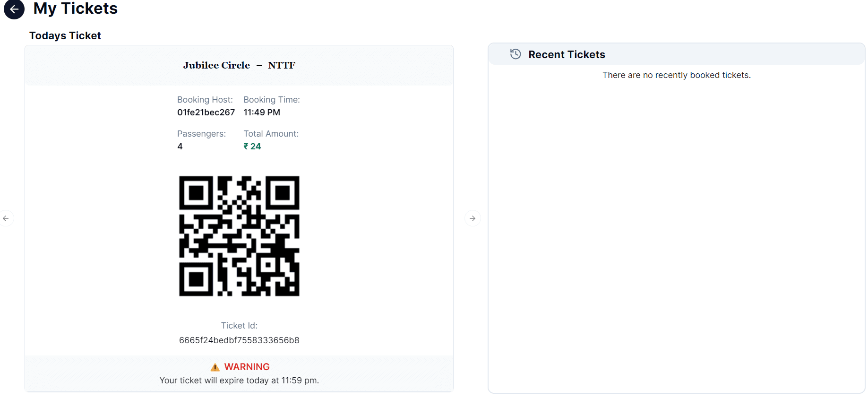Viewport: 868px width, 398px height.
Task: Click the no recently booked tickets message
Action: click(x=677, y=75)
